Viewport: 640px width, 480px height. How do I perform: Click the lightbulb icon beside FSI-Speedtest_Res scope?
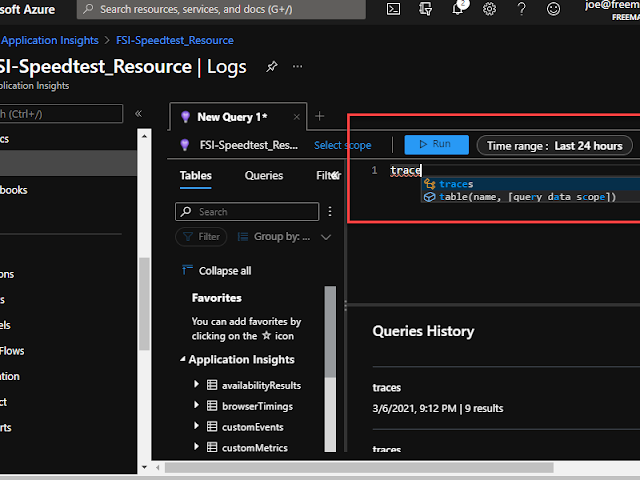coord(184,144)
